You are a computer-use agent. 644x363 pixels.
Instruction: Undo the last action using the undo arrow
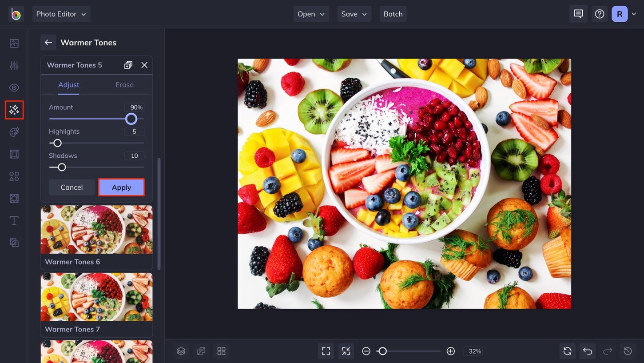tap(587, 351)
